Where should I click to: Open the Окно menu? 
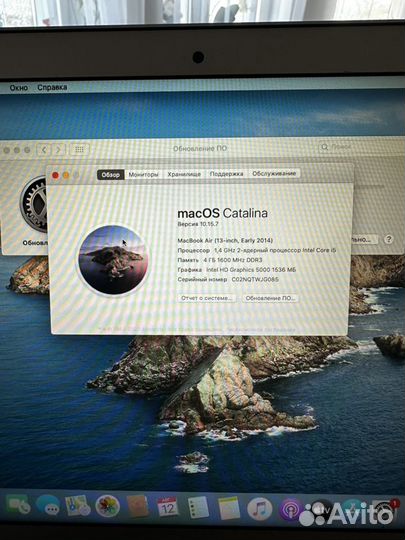(x=19, y=88)
